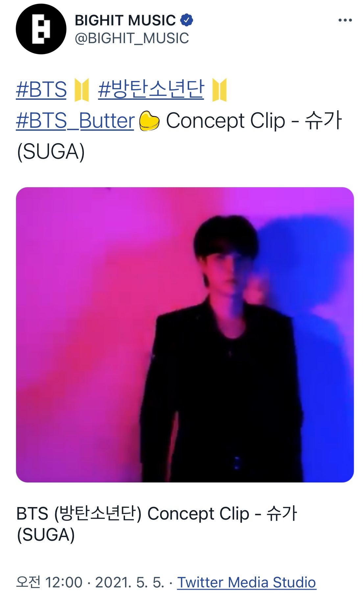Follow the Twitter Media Studio link
Viewport: 364px width, 593px height.
click(x=247, y=582)
